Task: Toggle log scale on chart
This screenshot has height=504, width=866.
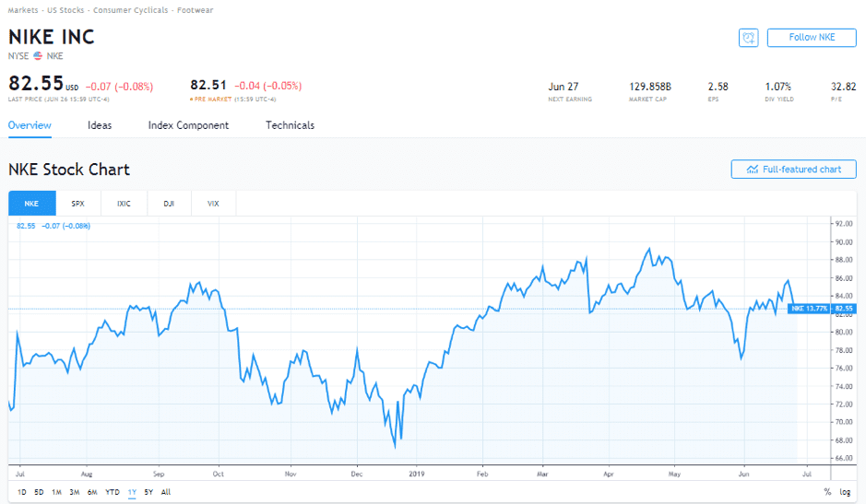Action: (x=845, y=492)
